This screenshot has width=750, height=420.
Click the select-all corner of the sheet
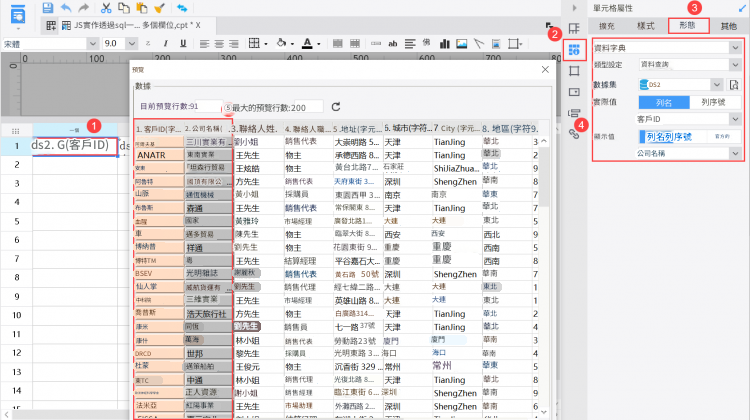(16, 131)
